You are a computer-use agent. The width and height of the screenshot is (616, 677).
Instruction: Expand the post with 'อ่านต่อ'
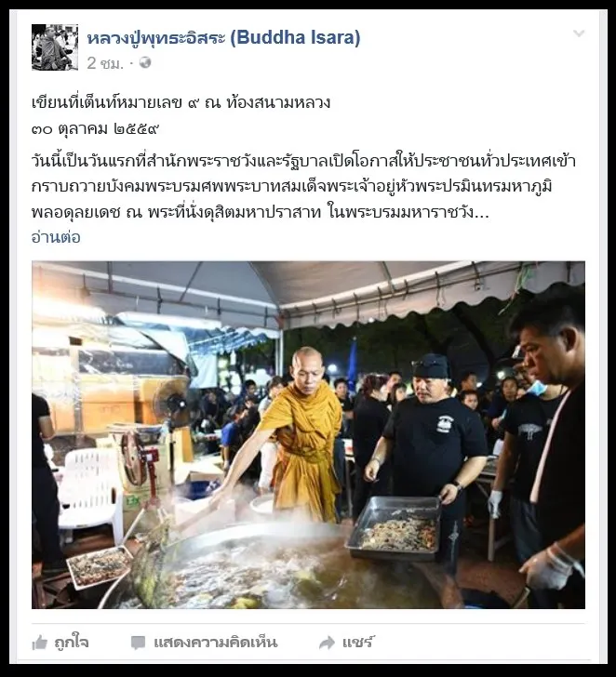pos(56,237)
